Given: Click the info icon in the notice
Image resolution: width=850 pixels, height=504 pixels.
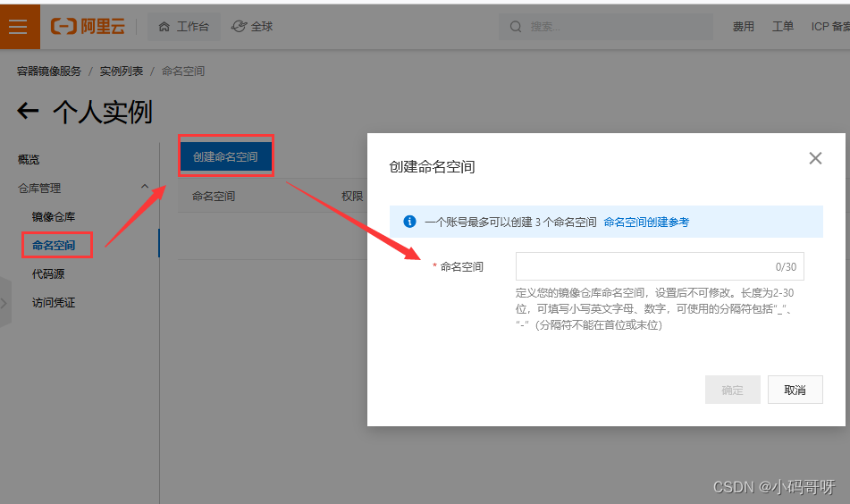Looking at the screenshot, I should click(x=410, y=222).
